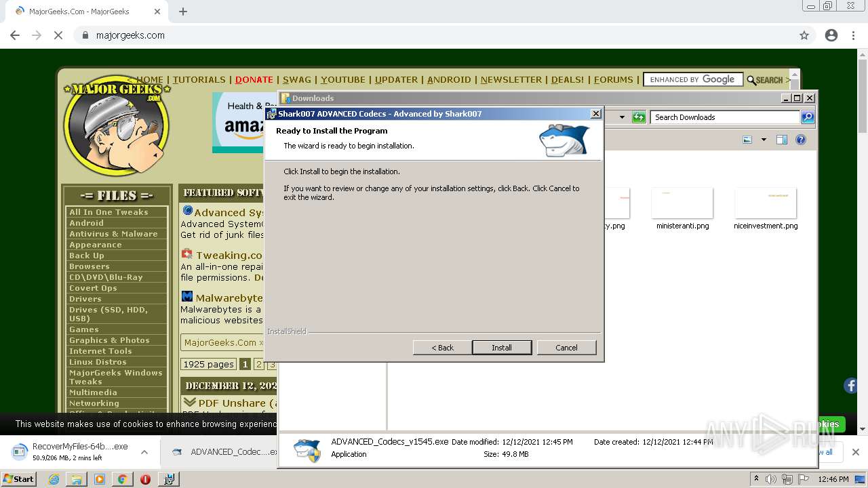Viewport: 868px width, 488px height.
Task: Open the Linux Distros category
Action: coord(98,362)
